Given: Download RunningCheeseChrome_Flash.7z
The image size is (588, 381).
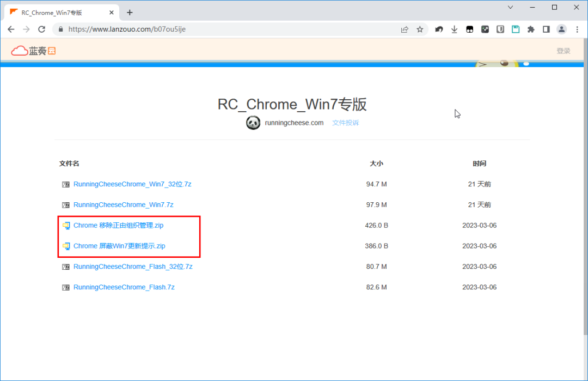Looking at the screenshot, I should 124,287.
